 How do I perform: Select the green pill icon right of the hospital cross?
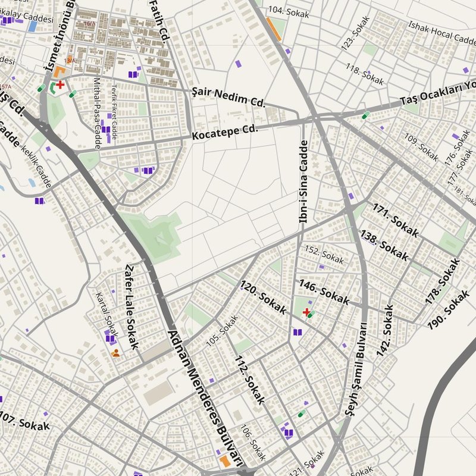(x=73, y=93)
